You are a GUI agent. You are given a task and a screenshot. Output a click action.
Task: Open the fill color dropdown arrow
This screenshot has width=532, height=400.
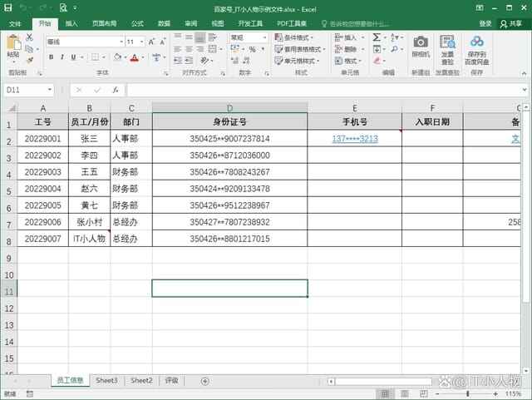click(x=126, y=57)
